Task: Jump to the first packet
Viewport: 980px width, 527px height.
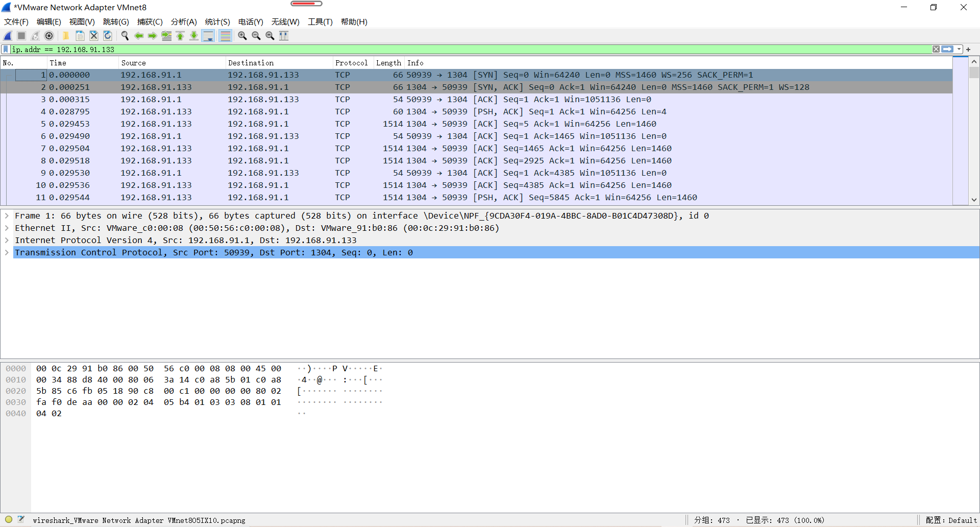Action: point(180,36)
